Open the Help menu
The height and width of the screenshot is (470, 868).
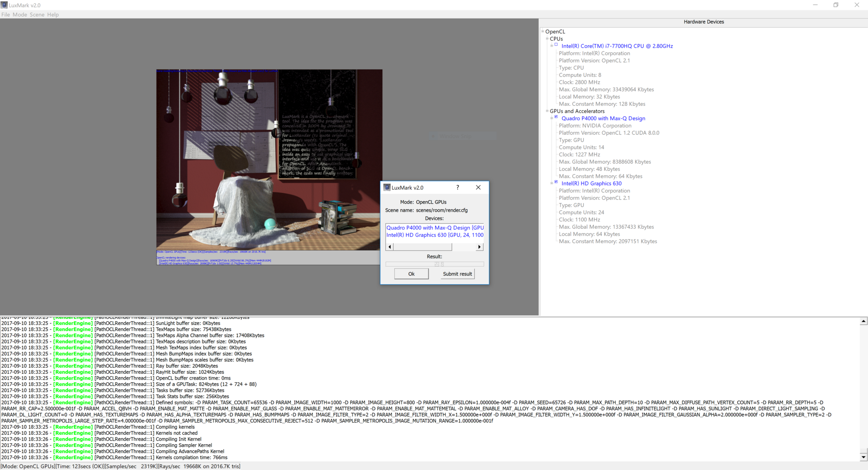(x=53, y=14)
